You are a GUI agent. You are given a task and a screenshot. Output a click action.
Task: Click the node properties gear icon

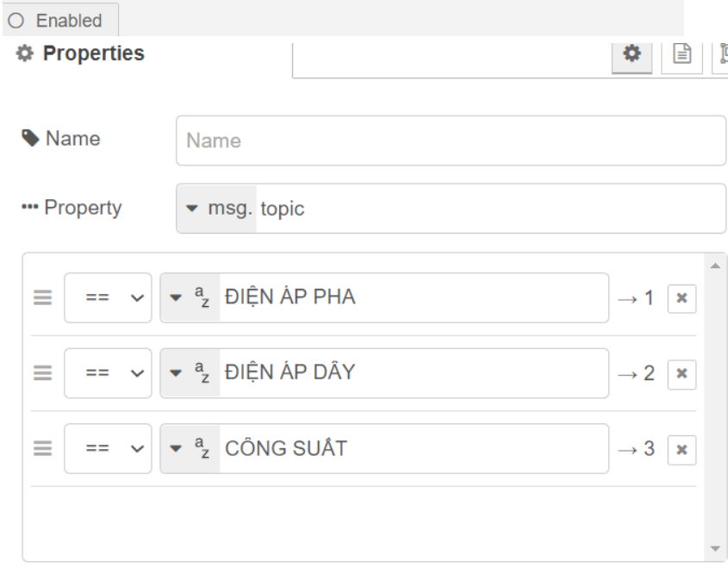[x=632, y=53]
